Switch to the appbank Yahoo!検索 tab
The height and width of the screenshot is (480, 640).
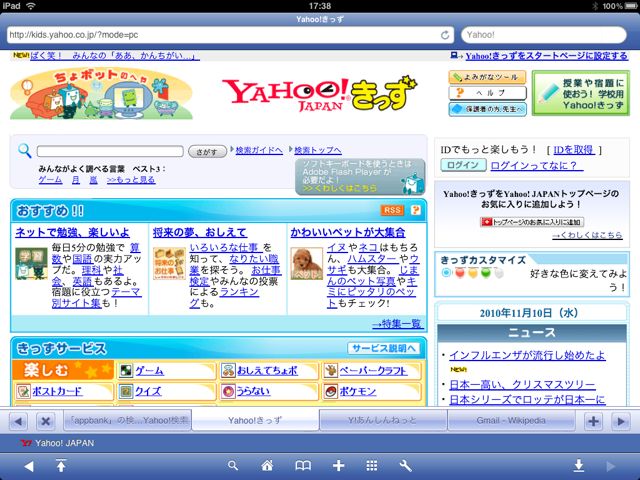[127, 420]
